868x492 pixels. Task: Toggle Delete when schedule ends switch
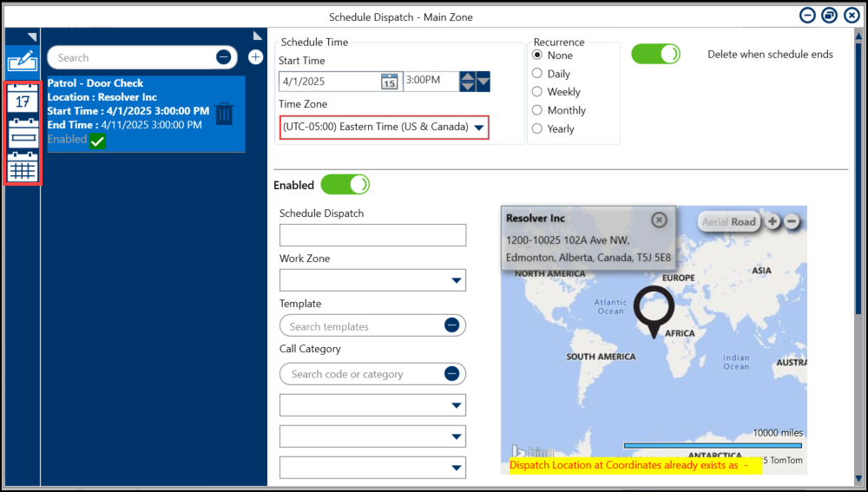coord(656,55)
